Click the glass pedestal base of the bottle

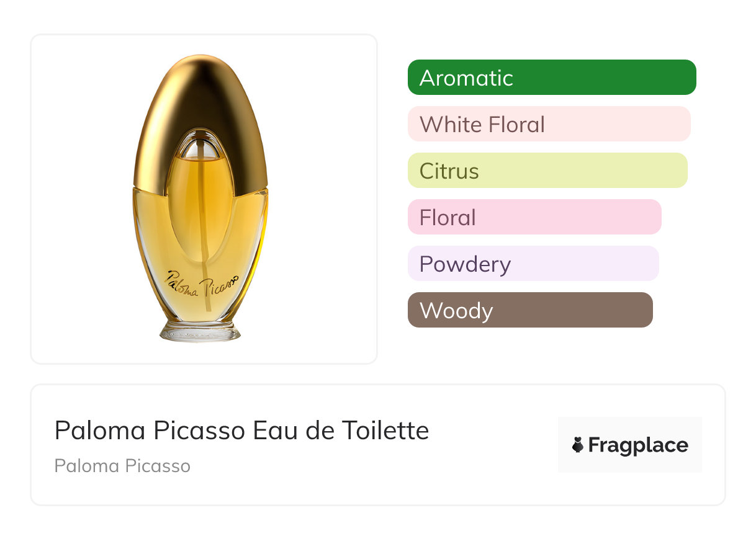(200, 331)
